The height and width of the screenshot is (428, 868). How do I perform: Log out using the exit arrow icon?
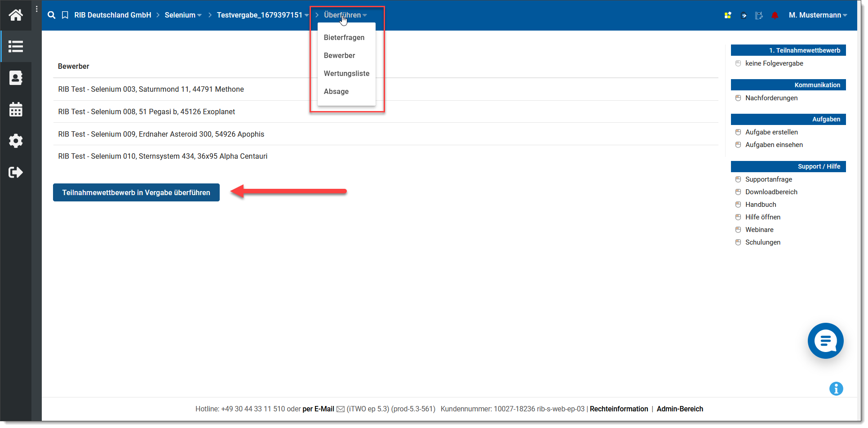tap(16, 172)
